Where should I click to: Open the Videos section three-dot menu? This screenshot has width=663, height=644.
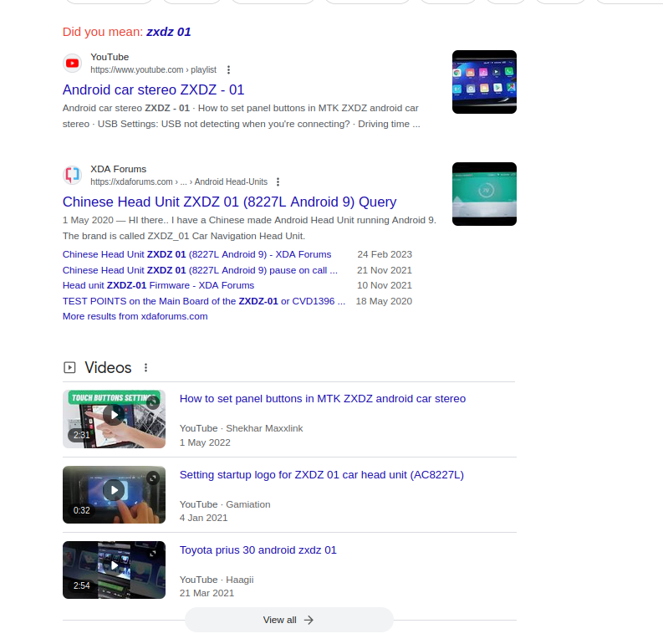pyautogui.click(x=145, y=367)
